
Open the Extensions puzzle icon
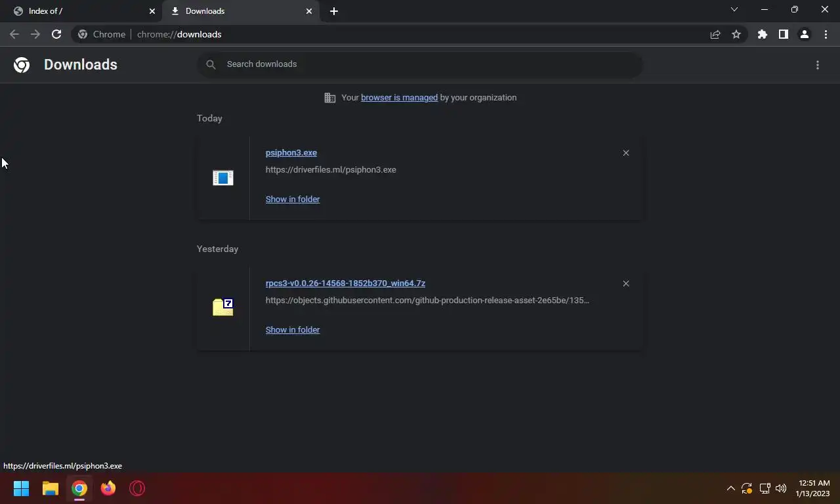(763, 34)
